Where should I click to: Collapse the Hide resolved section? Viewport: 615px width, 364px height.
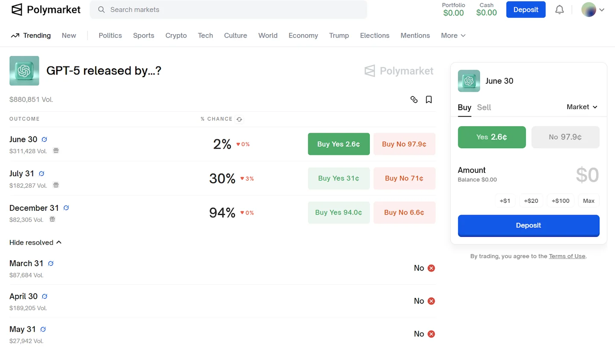pos(35,242)
